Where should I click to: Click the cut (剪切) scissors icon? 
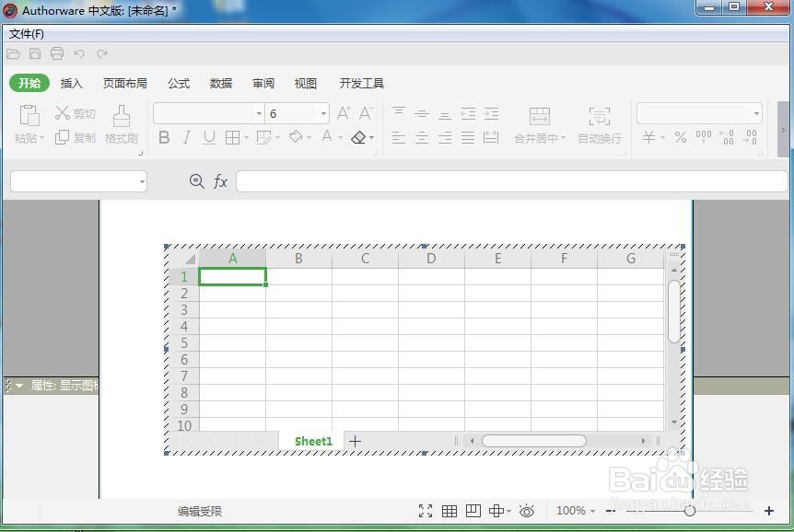pyautogui.click(x=63, y=113)
